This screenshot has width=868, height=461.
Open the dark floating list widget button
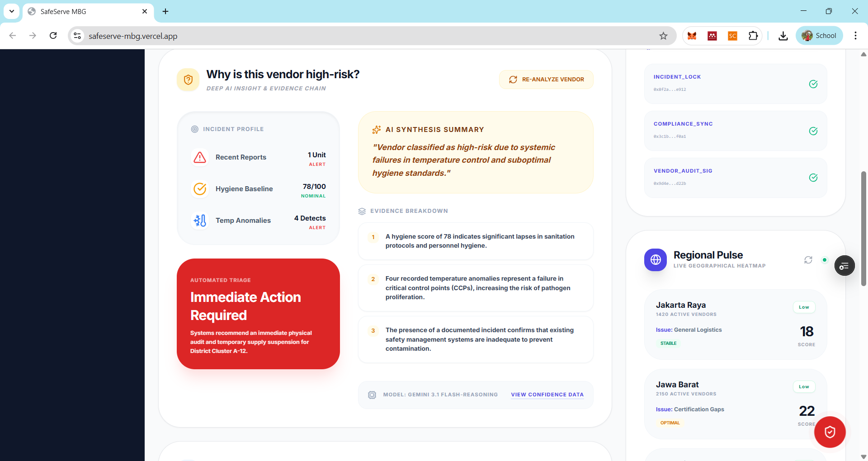click(844, 266)
